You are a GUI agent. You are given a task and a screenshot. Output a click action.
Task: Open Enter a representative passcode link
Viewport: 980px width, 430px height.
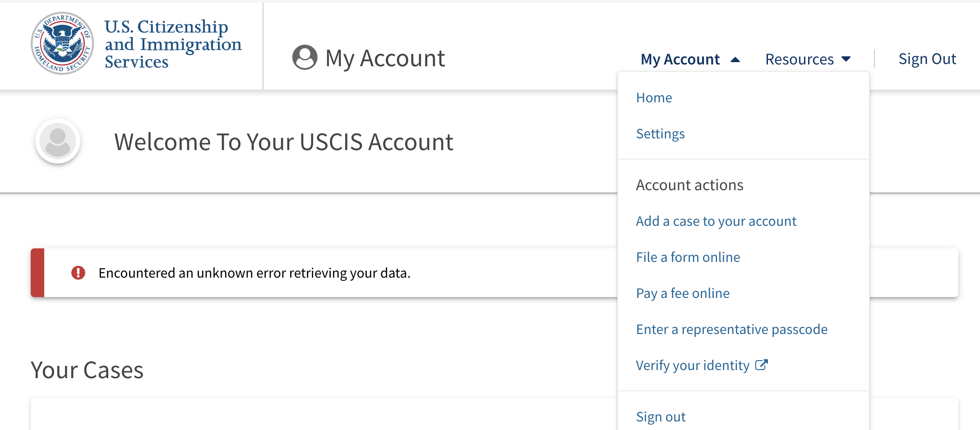coord(732,329)
